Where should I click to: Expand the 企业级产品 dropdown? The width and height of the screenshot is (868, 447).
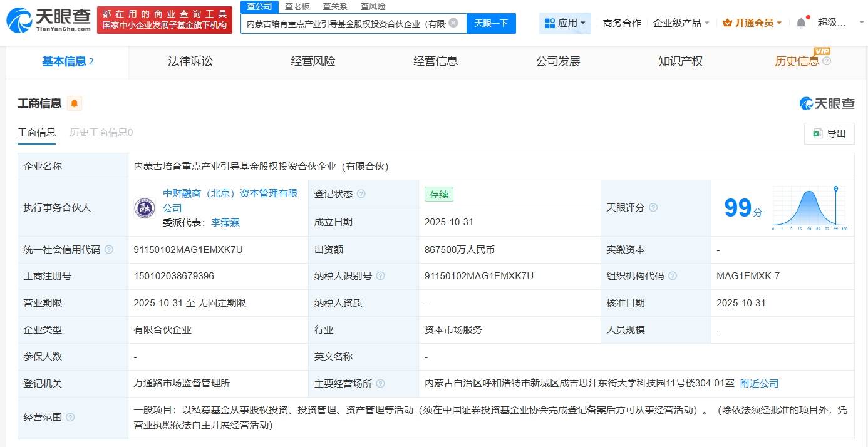click(681, 23)
